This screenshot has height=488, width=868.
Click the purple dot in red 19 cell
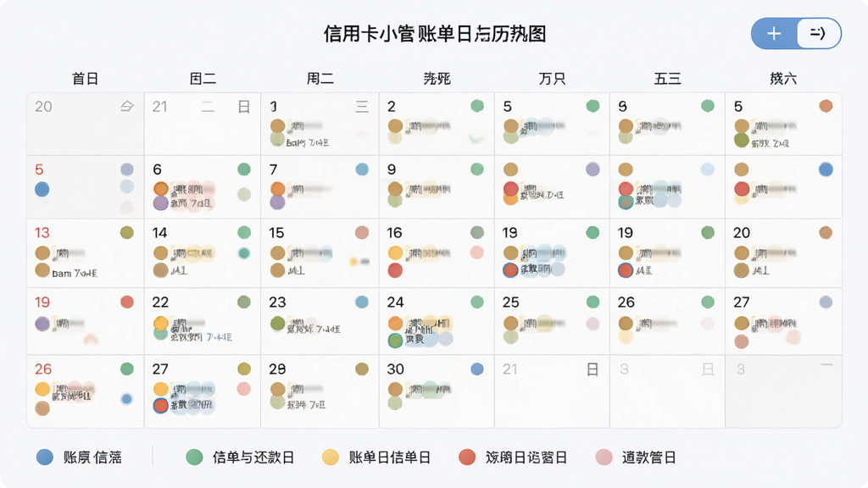[x=42, y=324]
